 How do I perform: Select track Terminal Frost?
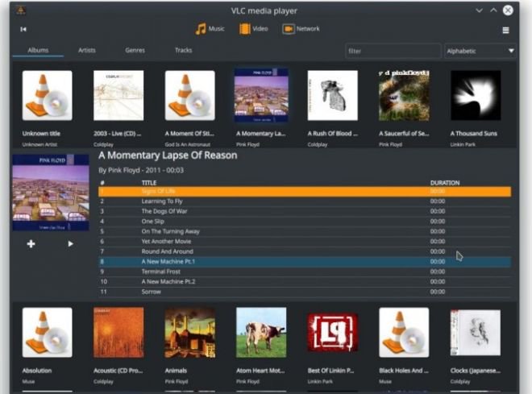[305, 272]
